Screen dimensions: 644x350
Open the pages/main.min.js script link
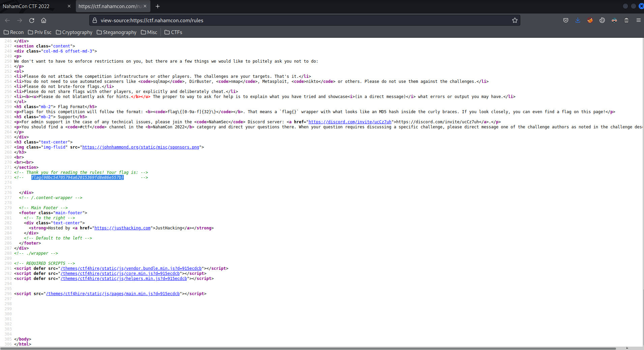point(113,294)
